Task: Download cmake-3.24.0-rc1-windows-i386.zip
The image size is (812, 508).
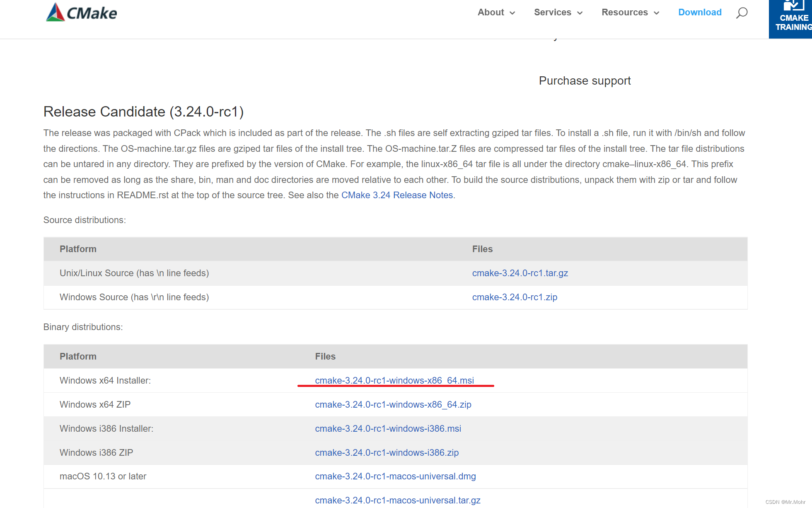Action: tap(387, 452)
